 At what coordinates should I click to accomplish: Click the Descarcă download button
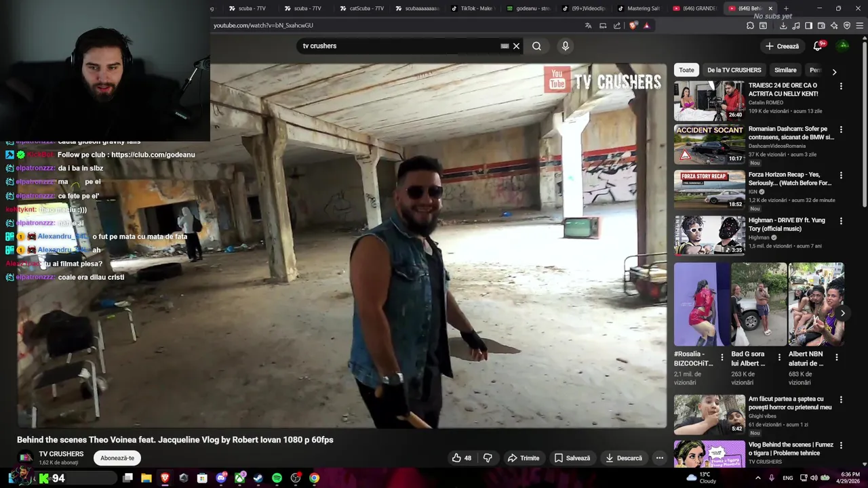(x=624, y=458)
